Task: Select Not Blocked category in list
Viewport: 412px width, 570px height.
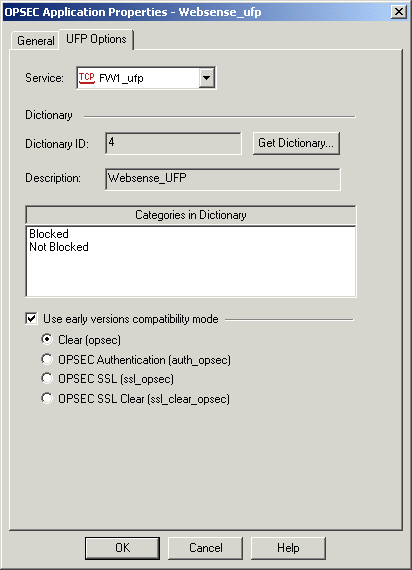Action: coord(59,247)
